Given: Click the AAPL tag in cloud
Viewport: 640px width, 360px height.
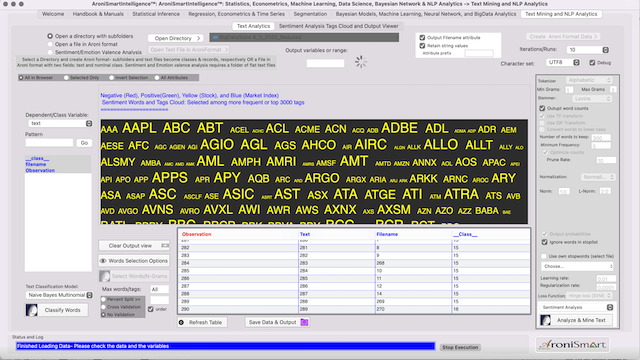Looking at the screenshot, I should tap(139, 128).
